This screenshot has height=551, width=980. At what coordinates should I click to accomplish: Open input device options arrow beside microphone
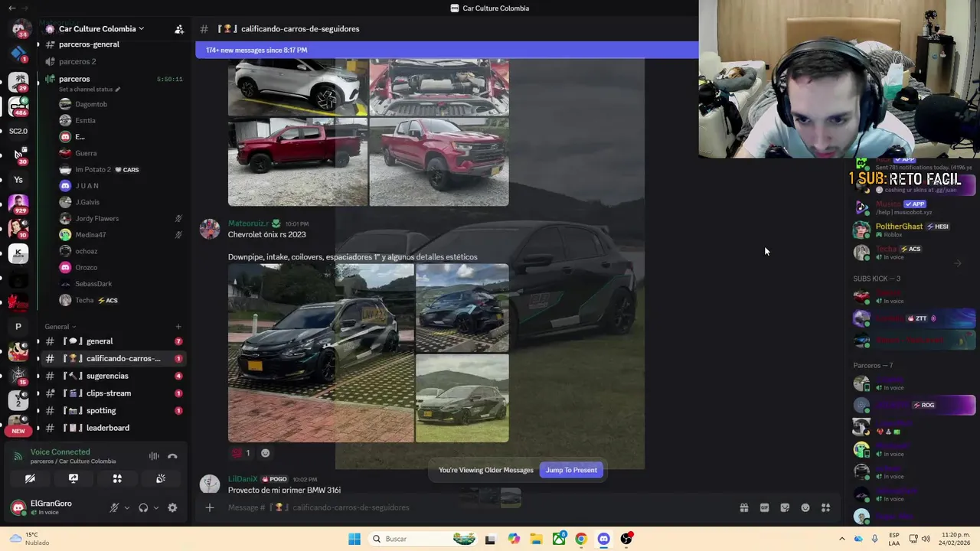point(126,507)
